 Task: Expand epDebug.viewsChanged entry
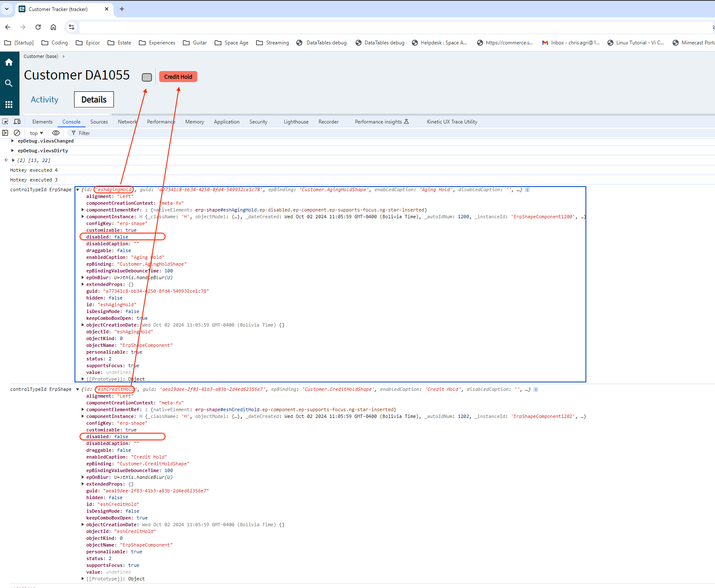(13, 141)
